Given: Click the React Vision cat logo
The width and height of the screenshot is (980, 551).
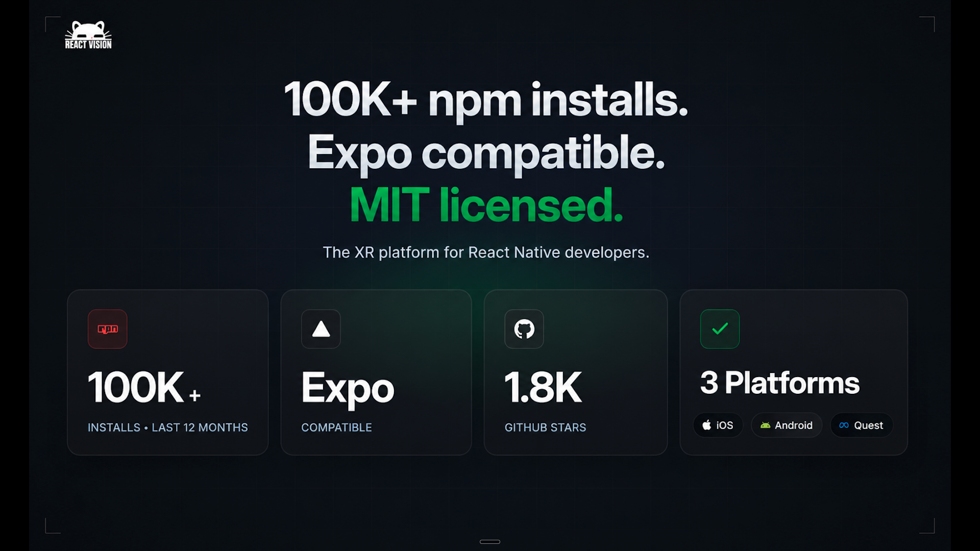Looking at the screenshot, I should pyautogui.click(x=88, y=35).
